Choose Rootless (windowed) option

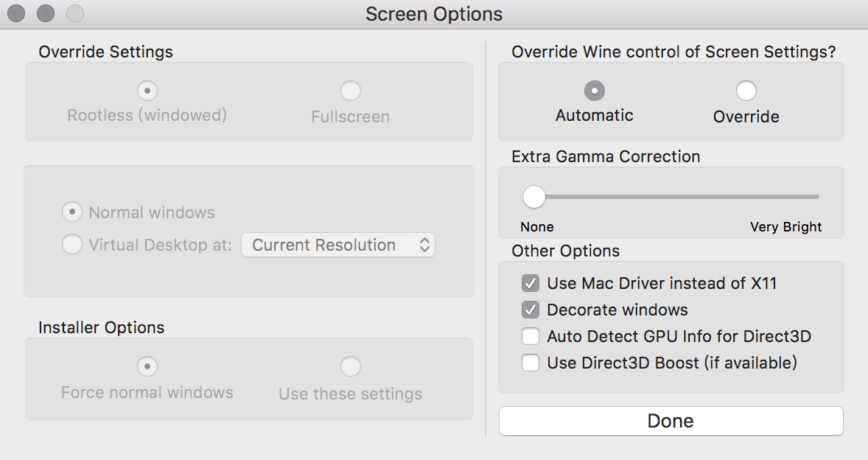click(x=147, y=91)
